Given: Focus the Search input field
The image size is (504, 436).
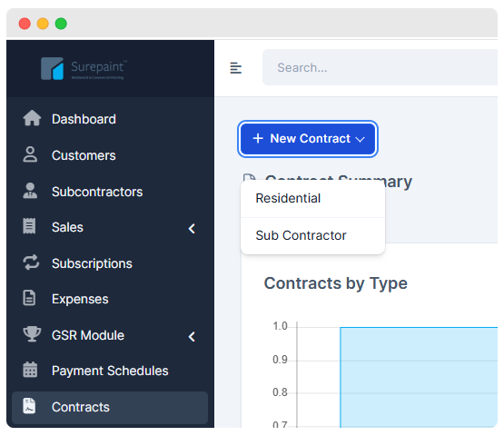Looking at the screenshot, I should [x=380, y=67].
